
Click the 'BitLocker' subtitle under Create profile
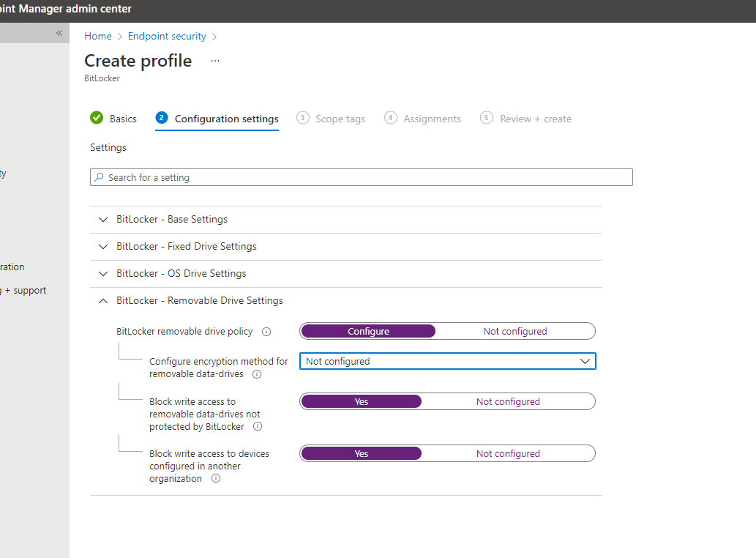point(102,78)
